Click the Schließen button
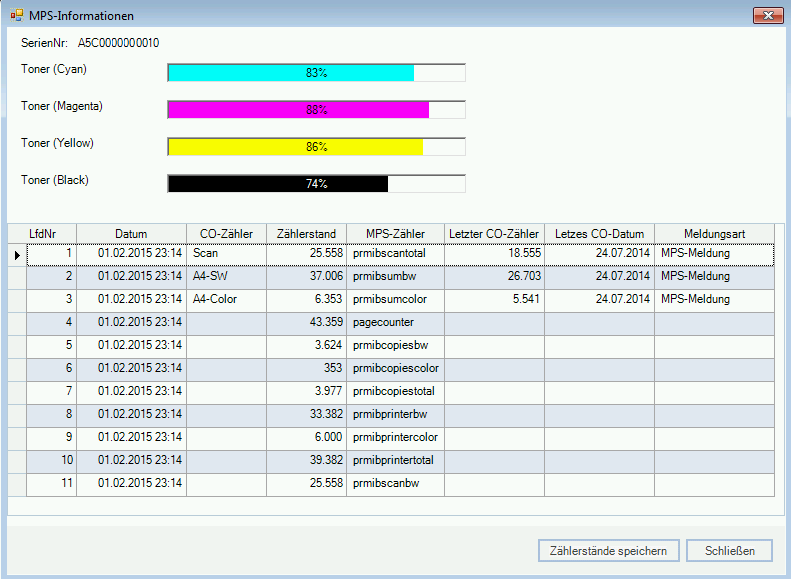This screenshot has width=791, height=579. click(x=737, y=550)
